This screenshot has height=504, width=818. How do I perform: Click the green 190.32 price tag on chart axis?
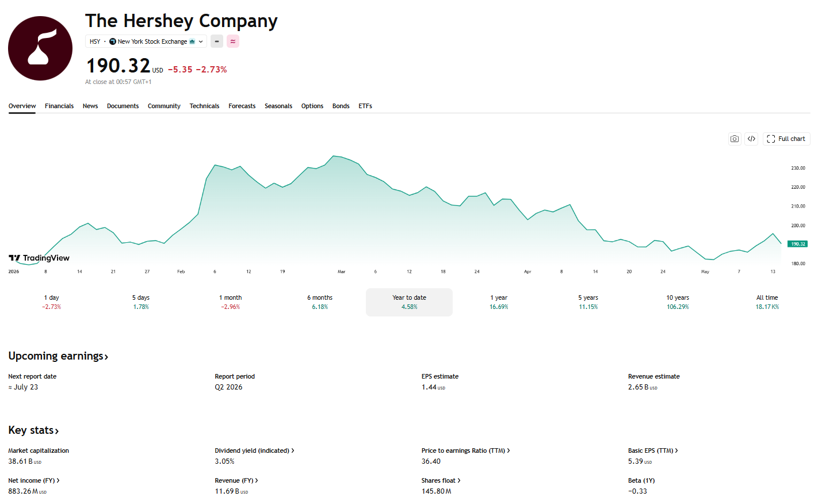[x=797, y=244]
